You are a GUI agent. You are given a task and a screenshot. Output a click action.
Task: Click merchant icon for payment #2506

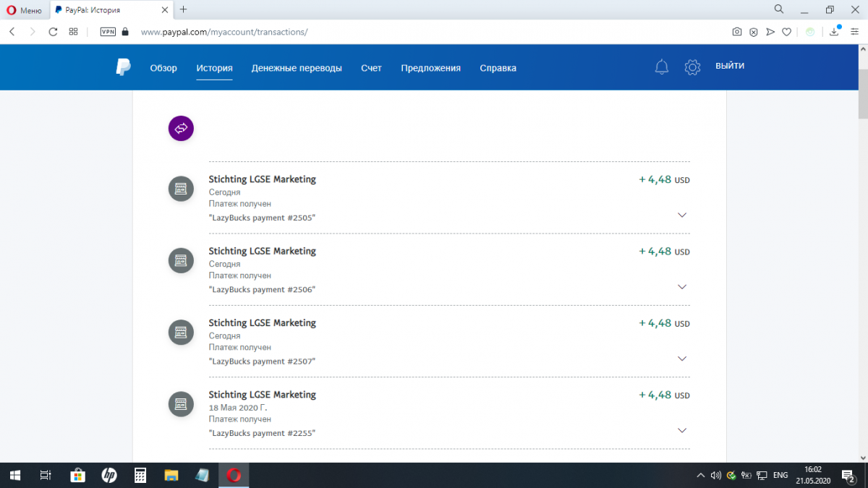pos(181,260)
